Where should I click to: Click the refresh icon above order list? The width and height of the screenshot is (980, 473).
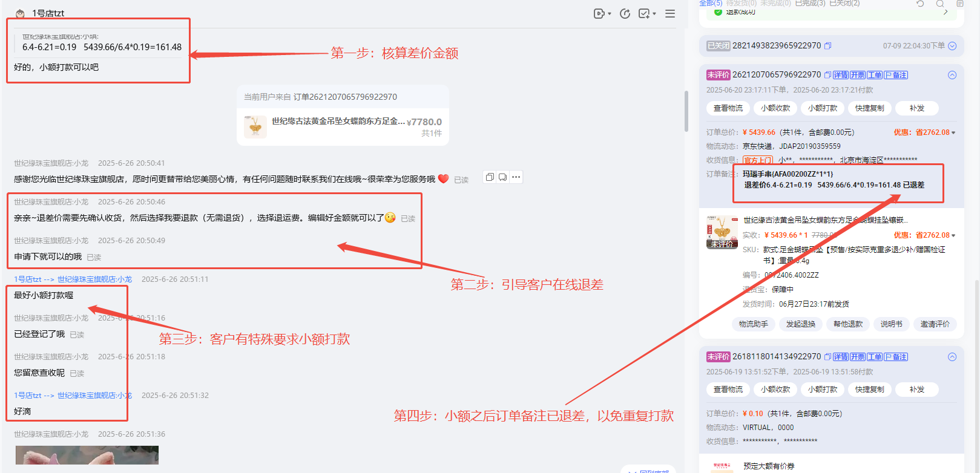920,4
